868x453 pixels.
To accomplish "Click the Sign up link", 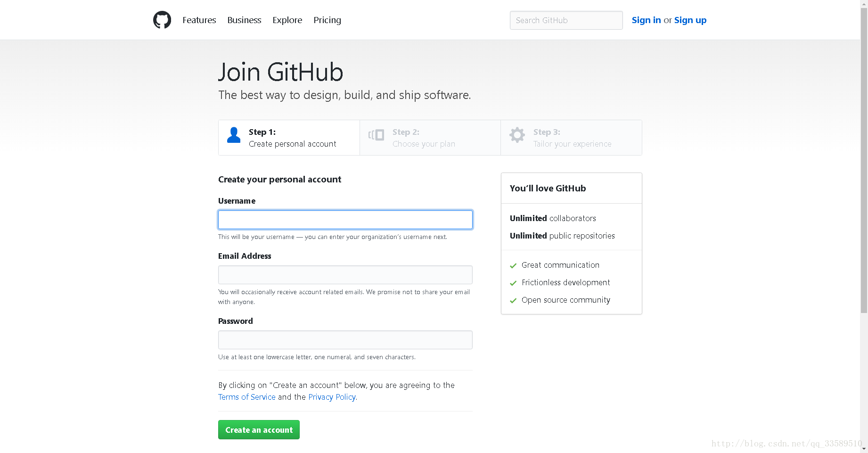I will coord(690,20).
